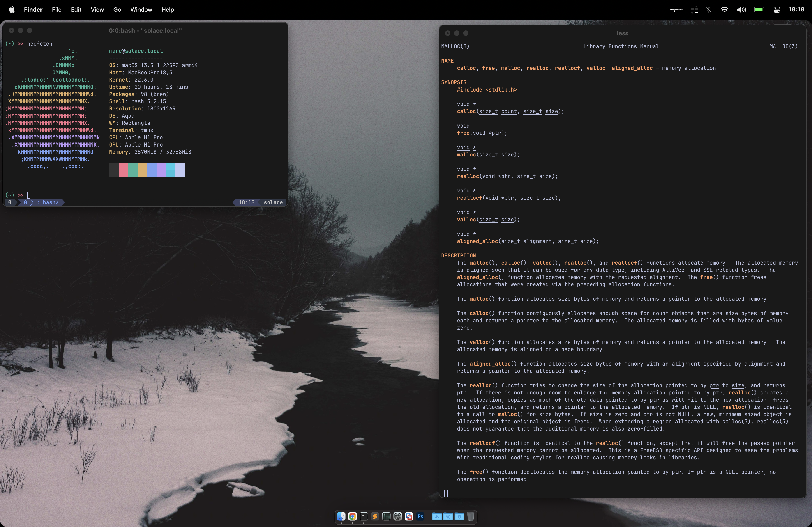The height and width of the screenshot is (527, 812).
Task: Open Sublime Text from the dock
Action: (375, 516)
